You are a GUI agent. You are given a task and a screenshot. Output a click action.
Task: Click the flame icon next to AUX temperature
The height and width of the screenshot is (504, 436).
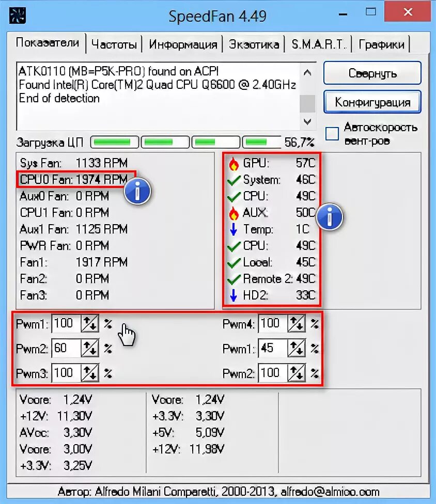233,213
